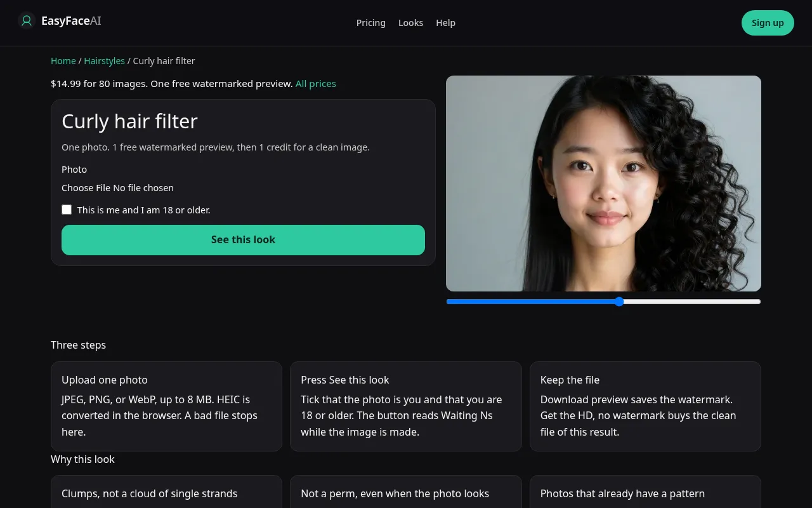Viewport: 812px width, 508px height.
Task: Open the Help page
Action: click(x=445, y=23)
